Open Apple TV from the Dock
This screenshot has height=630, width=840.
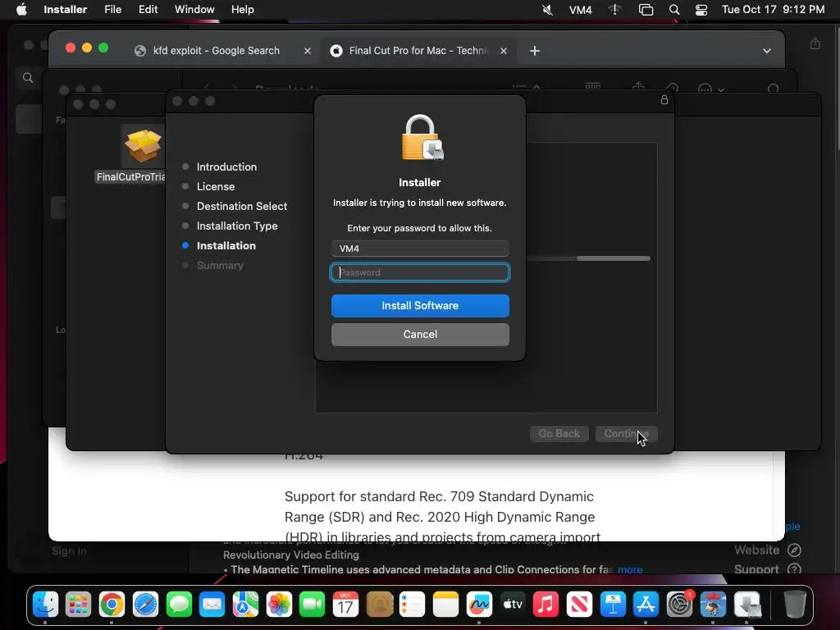click(513, 605)
